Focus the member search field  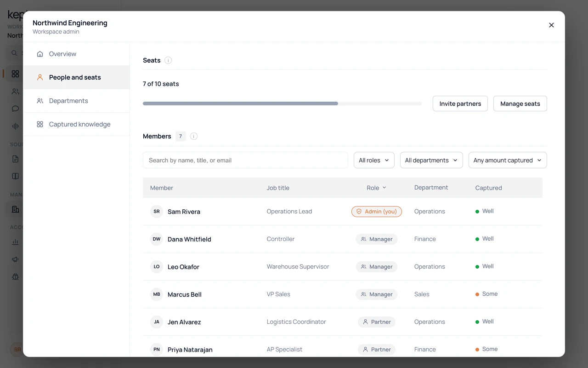(x=245, y=160)
